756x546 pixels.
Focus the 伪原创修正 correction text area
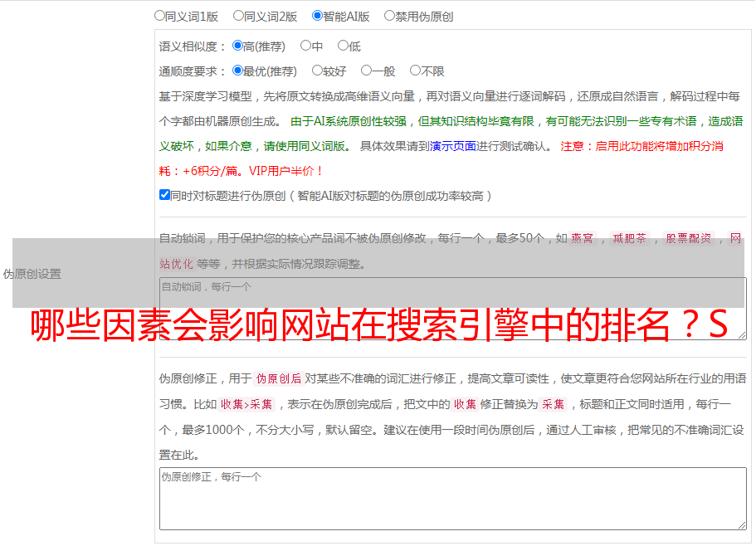pyautogui.click(x=453, y=499)
